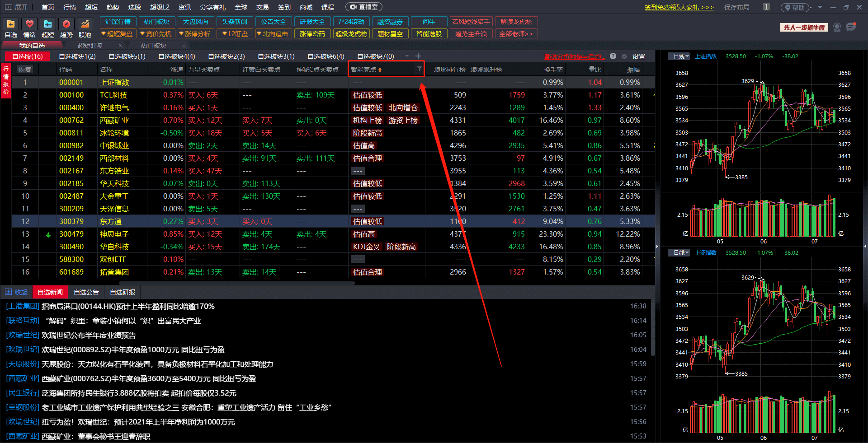Viewport: 868px width, 443px height.
Task: Click the 恢复 column header button
Action: (x=25, y=70)
